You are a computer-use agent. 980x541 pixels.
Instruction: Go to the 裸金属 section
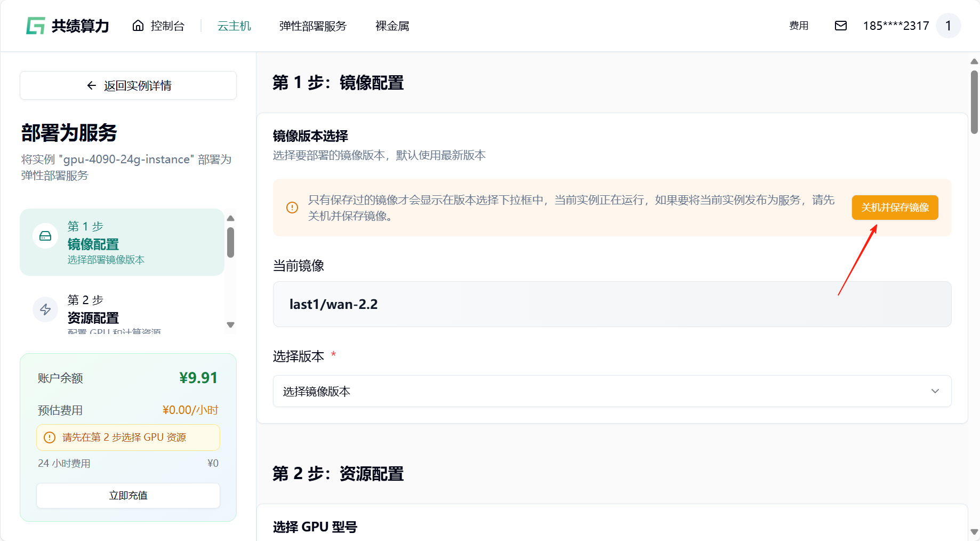tap(392, 26)
